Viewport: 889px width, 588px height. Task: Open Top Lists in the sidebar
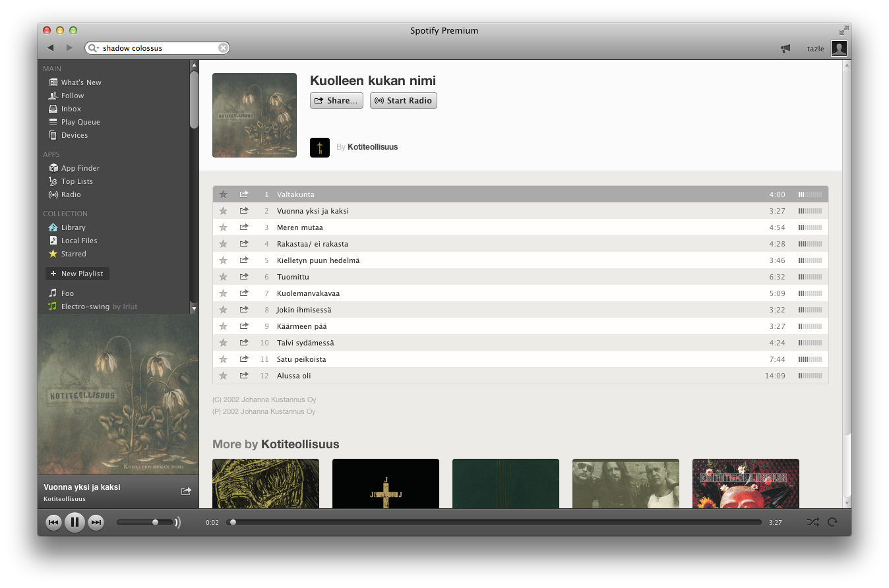(x=77, y=181)
